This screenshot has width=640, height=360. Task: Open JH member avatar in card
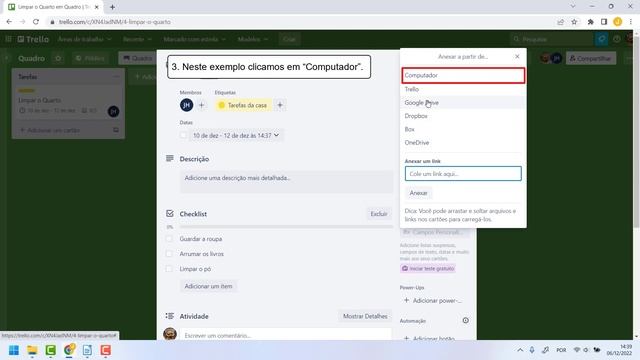pyautogui.click(x=187, y=105)
